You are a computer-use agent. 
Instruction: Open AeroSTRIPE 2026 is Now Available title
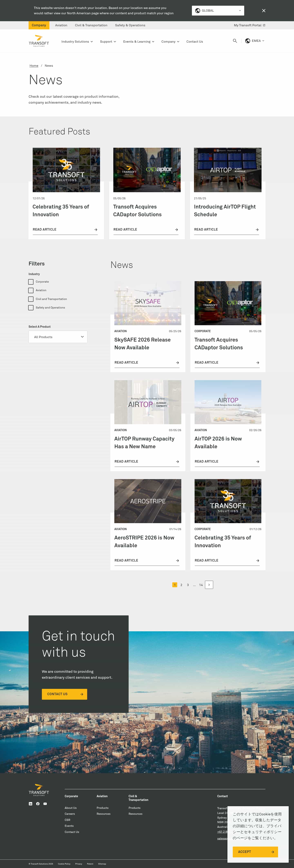[x=144, y=542]
